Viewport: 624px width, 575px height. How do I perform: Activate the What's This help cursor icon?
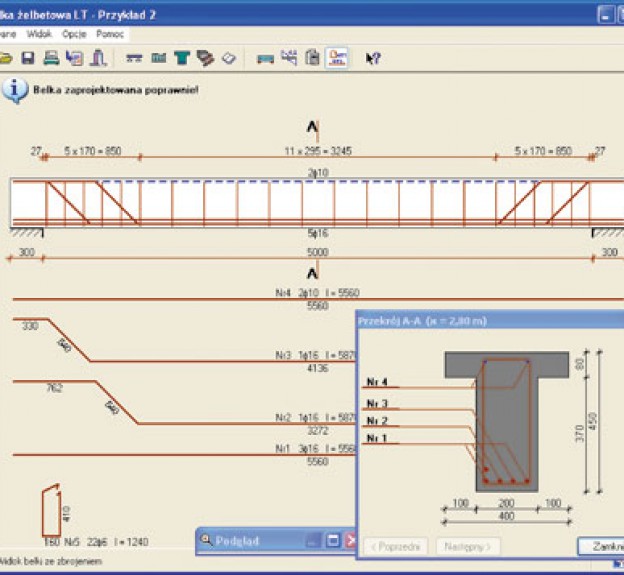(373, 58)
